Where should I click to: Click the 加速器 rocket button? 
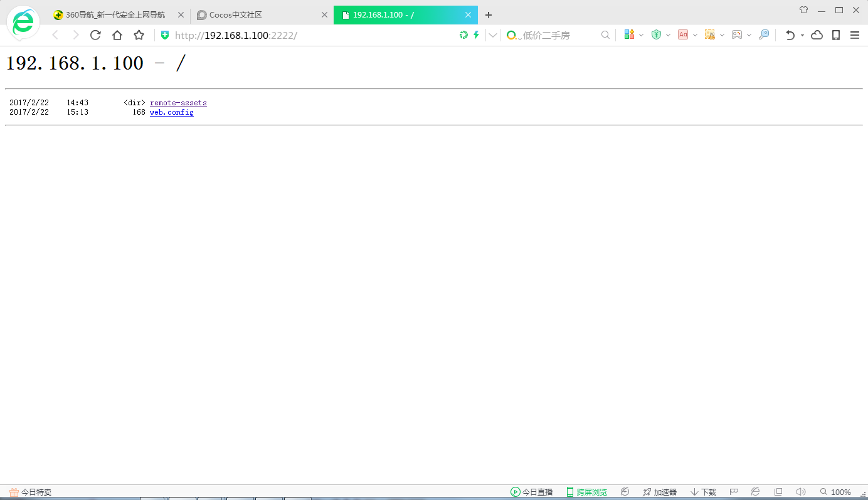pyautogui.click(x=660, y=492)
